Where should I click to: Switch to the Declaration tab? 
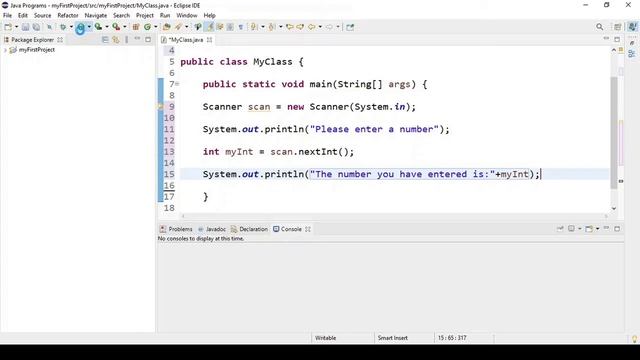point(249,229)
